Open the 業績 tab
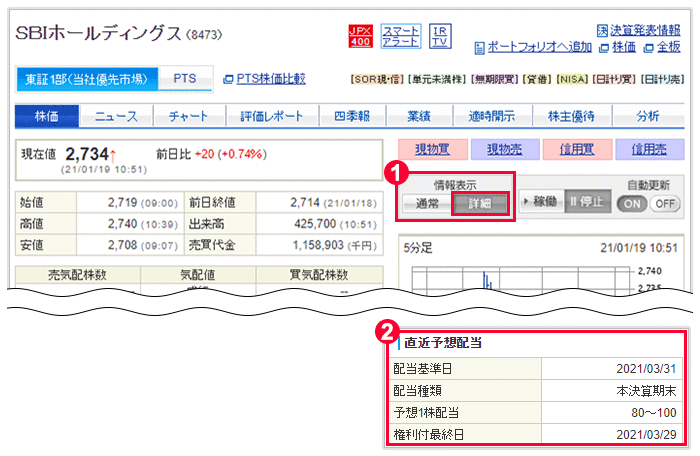Screen dimensions: 700x456 [x=419, y=117]
